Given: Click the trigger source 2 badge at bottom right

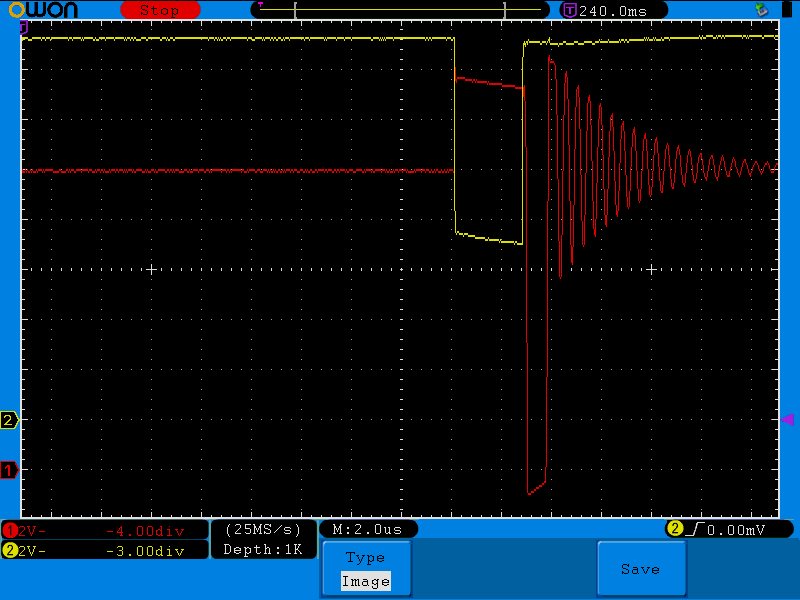Looking at the screenshot, I should point(674,529).
